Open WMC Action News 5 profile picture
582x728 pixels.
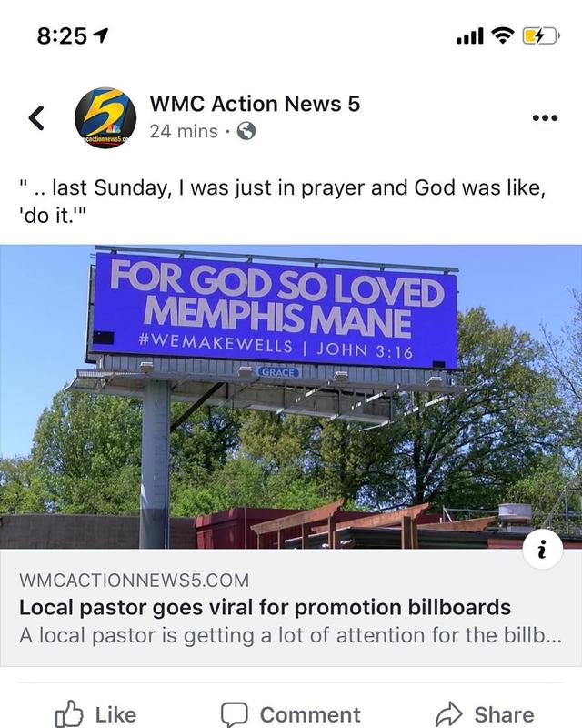click(105, 117)
